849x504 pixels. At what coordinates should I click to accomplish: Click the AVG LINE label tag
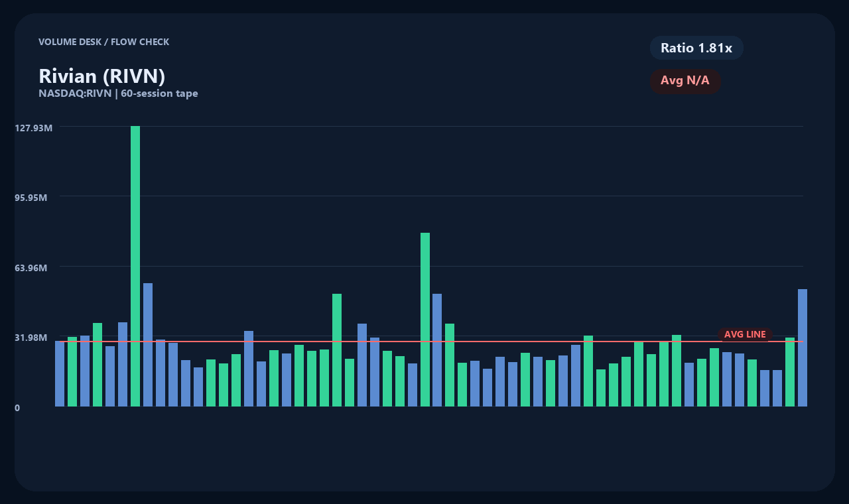click(745, 334)
